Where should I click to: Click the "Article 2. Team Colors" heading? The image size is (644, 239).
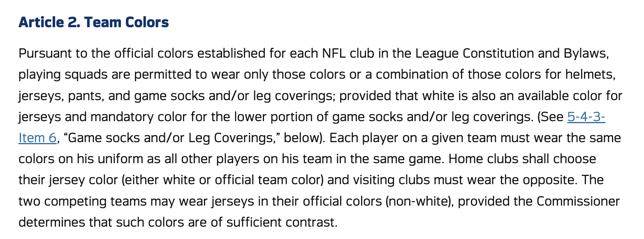(x=93, y=22)
